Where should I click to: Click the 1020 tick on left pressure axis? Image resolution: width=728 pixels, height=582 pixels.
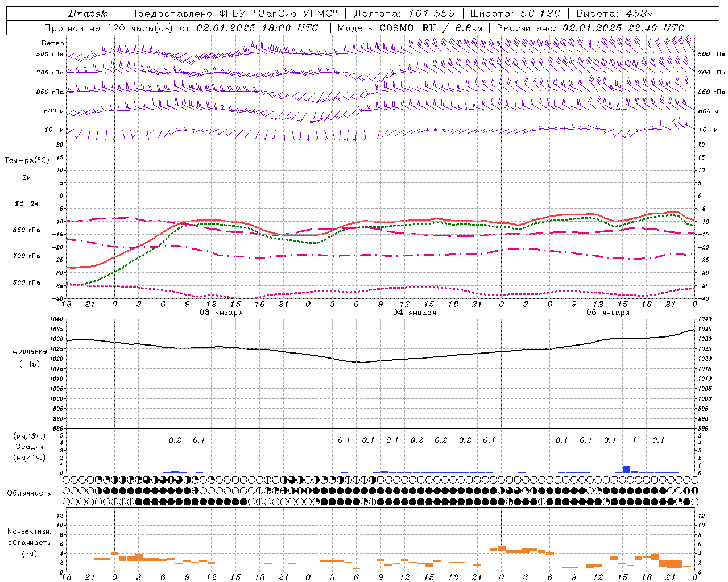click(57, 359)
